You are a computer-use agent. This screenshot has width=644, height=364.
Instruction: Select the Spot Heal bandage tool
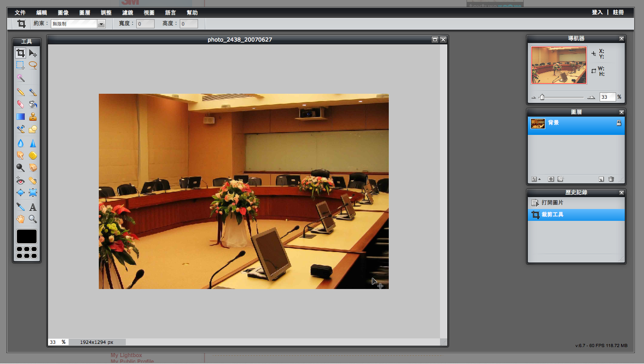pos(33,181)
